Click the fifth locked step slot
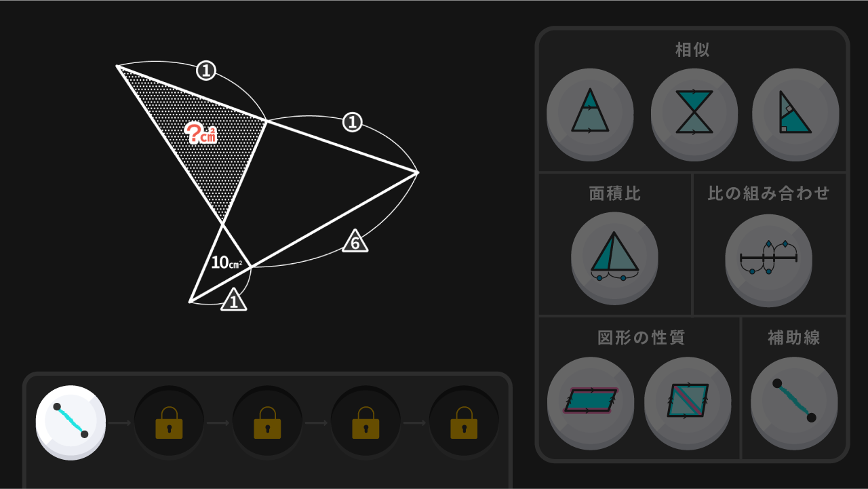Image resolution: width=868 pixels, height=489 pixels. tap(464, 423)
